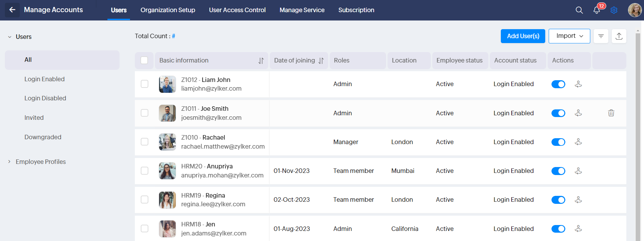Viewport: 644px width, 241px height.
Task: Click the filter icon above the table
Action: (x=601, y=36)
